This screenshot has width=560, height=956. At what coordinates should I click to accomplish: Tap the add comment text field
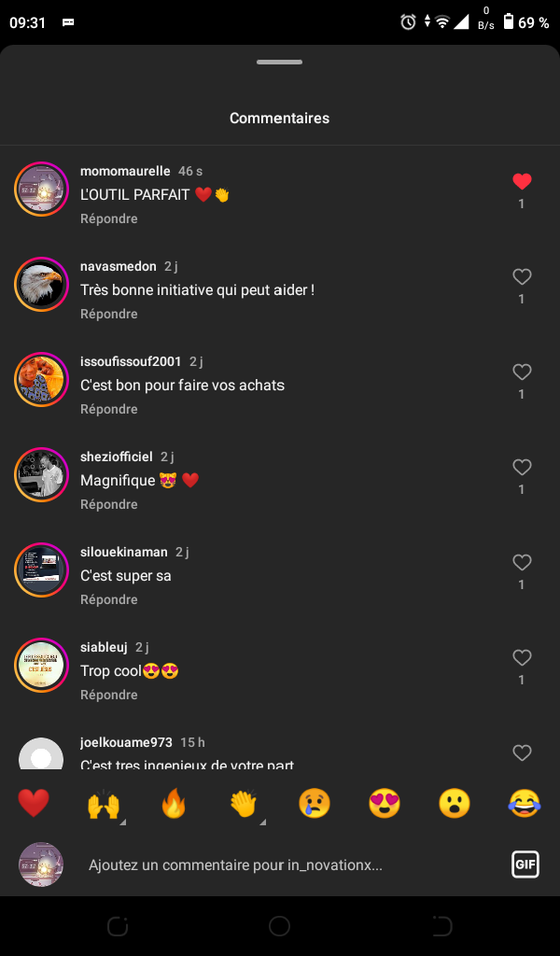[280, 865]
